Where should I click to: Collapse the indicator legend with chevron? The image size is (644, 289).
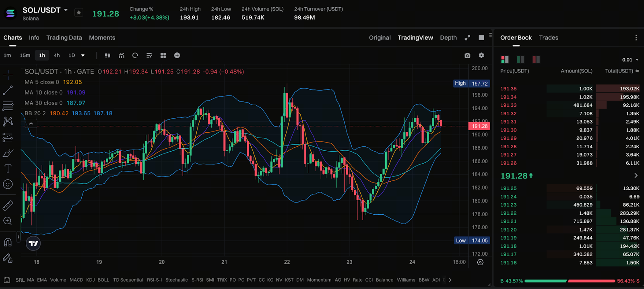(x=31, y=123)
